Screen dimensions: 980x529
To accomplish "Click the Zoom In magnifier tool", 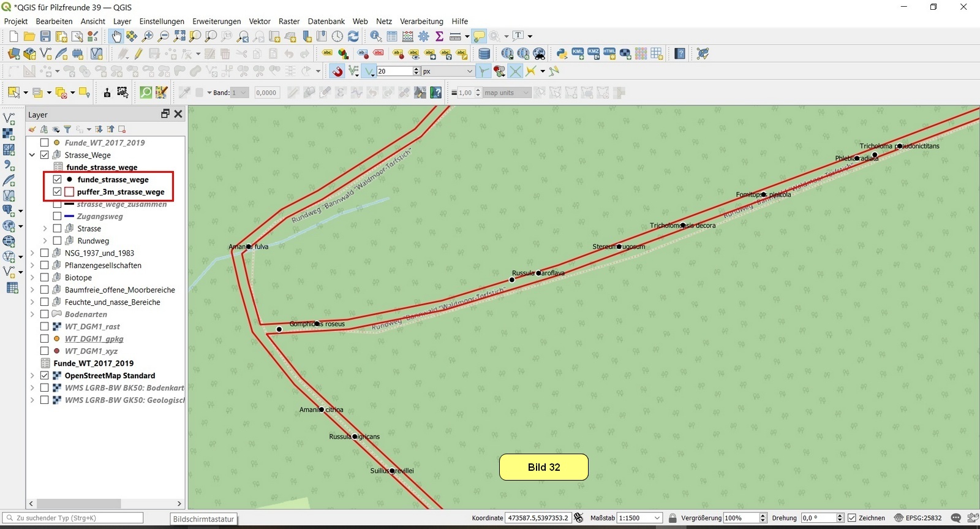I will 148,37.
